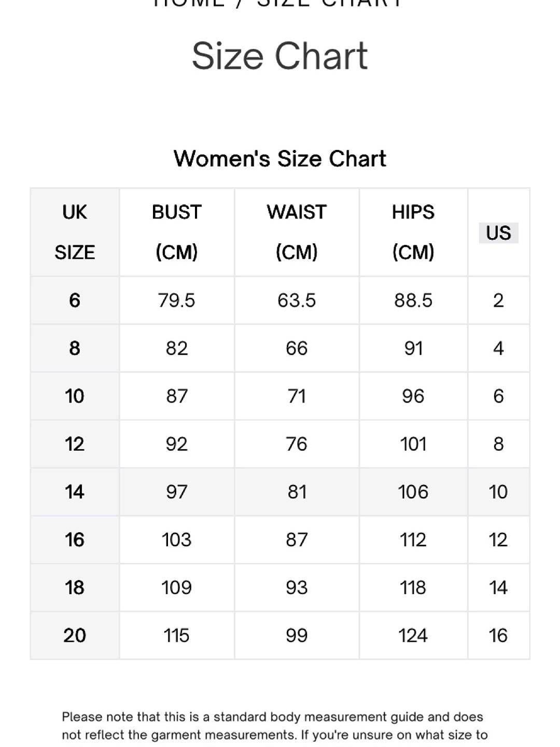Select the highlighted US column header
This screenshot has width=560, height=747.
pos(498,233)
